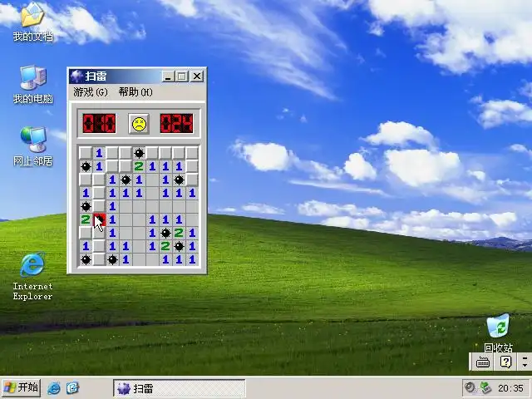532x399 pixels.
Task: Click the 1 in bottom-right corner cell
Action: coord(192,260)
